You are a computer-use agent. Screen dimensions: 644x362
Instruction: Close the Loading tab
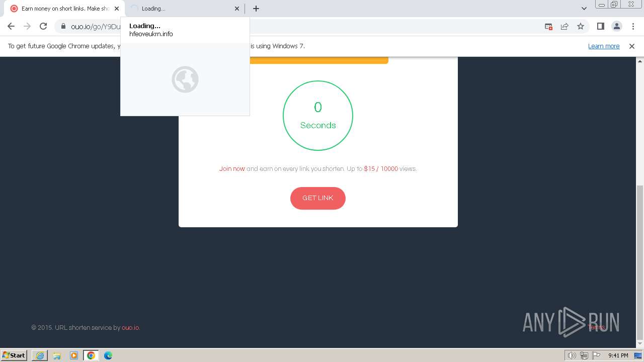[237, 9]
